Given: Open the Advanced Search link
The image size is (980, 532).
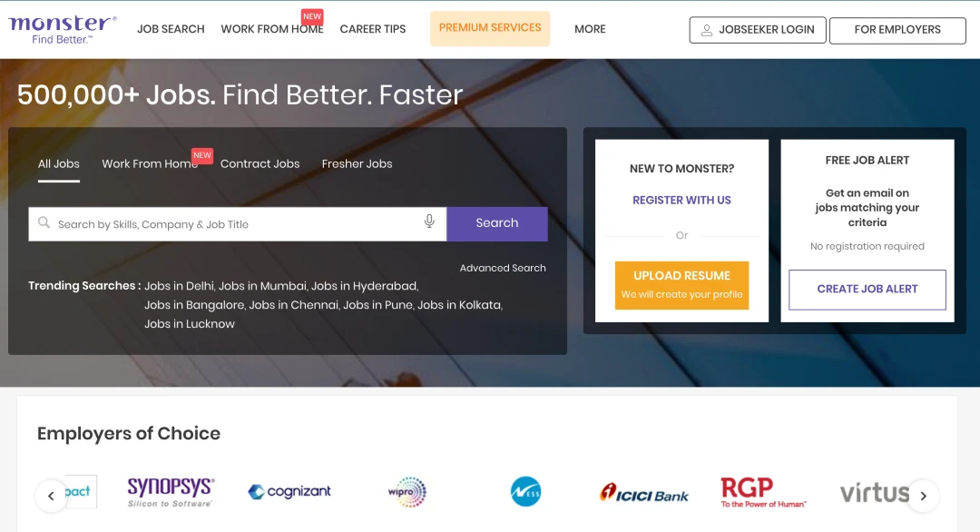Looking at the screenshot, I should (503, 268).
